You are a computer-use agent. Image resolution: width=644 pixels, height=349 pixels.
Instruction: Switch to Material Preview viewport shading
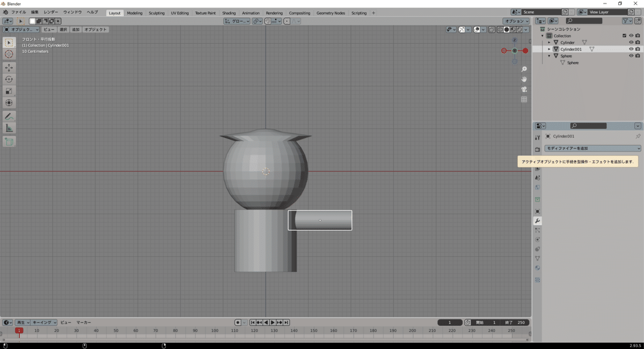513,30
